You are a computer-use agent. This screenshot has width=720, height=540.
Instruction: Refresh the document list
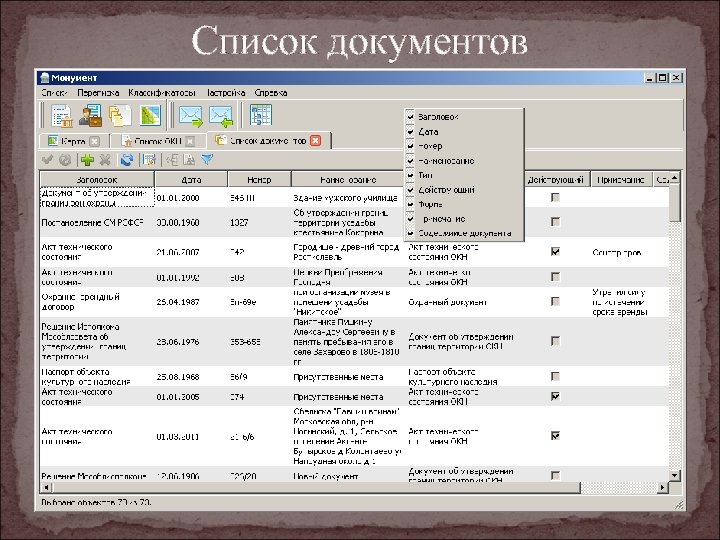point(127,160)
